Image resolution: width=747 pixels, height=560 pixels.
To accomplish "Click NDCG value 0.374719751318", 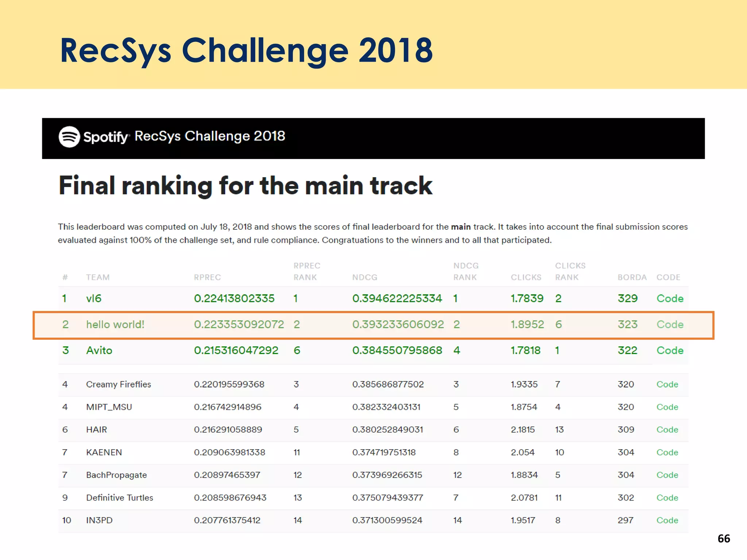I will click(x=384, y=452).
